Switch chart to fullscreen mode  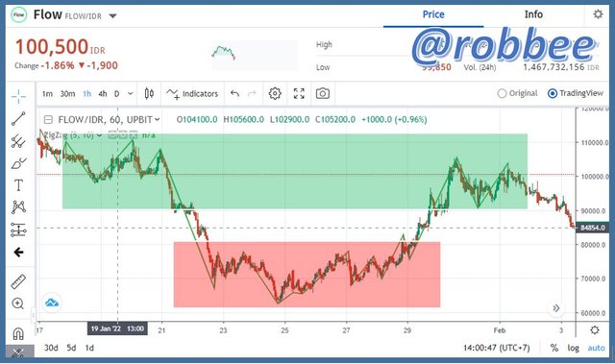(299, 93)
